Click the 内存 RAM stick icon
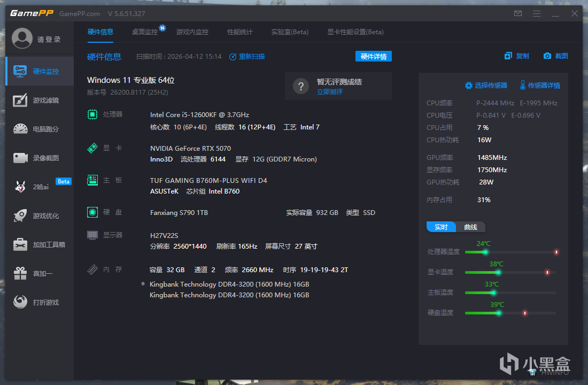 click(92, 269)
